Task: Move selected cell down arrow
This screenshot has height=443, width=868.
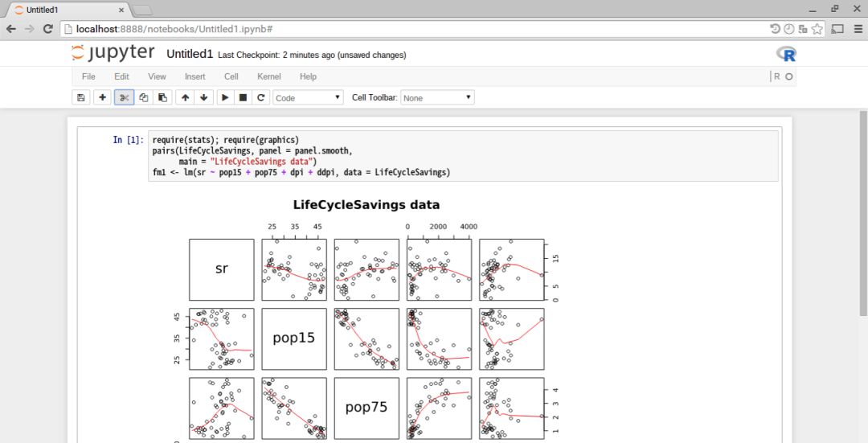Action: point(203,97)
